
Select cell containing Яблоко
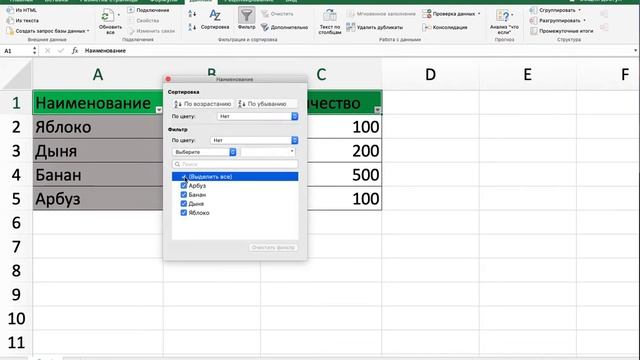98,127
